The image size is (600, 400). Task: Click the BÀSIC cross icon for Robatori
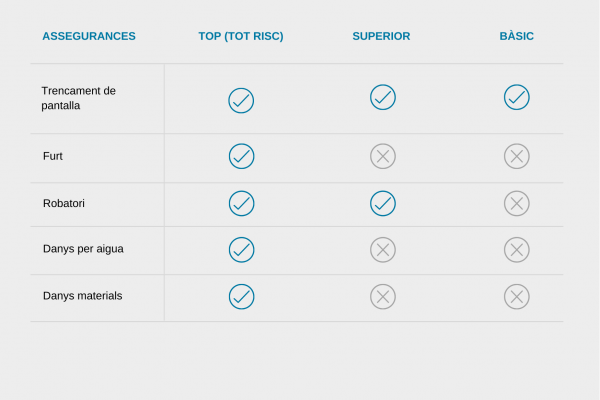(x=517, y=203)
